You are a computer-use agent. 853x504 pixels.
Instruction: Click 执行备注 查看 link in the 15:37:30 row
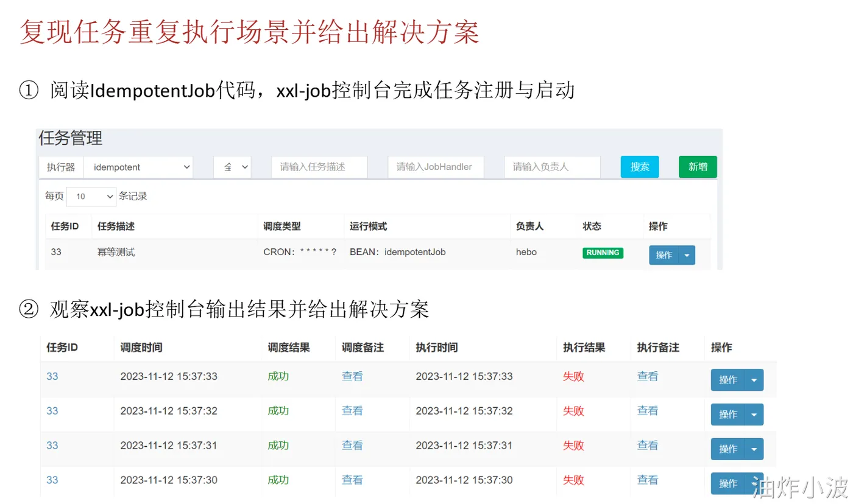tap(648, 480)
